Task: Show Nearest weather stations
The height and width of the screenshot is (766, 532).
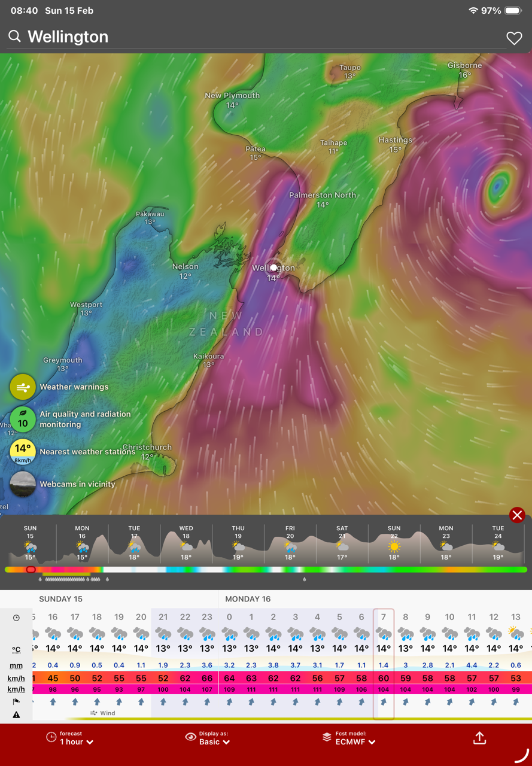Action: click(23, 452)
